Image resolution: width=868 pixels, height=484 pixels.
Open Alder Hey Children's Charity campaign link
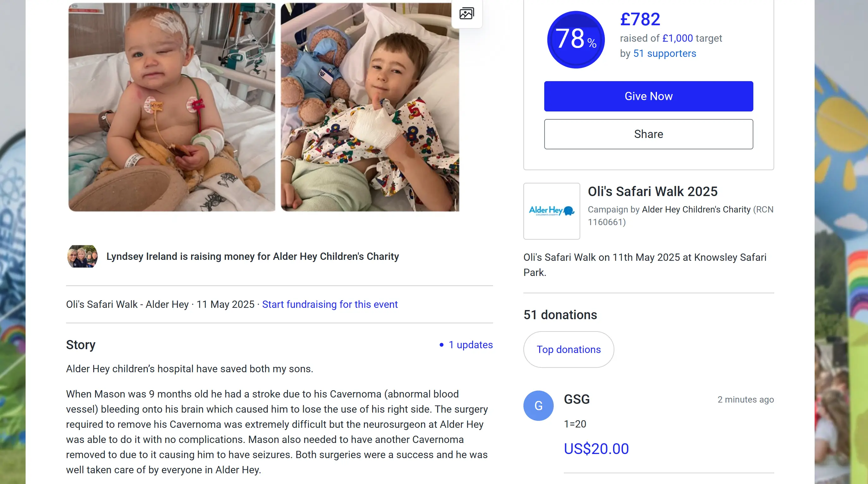696,210
